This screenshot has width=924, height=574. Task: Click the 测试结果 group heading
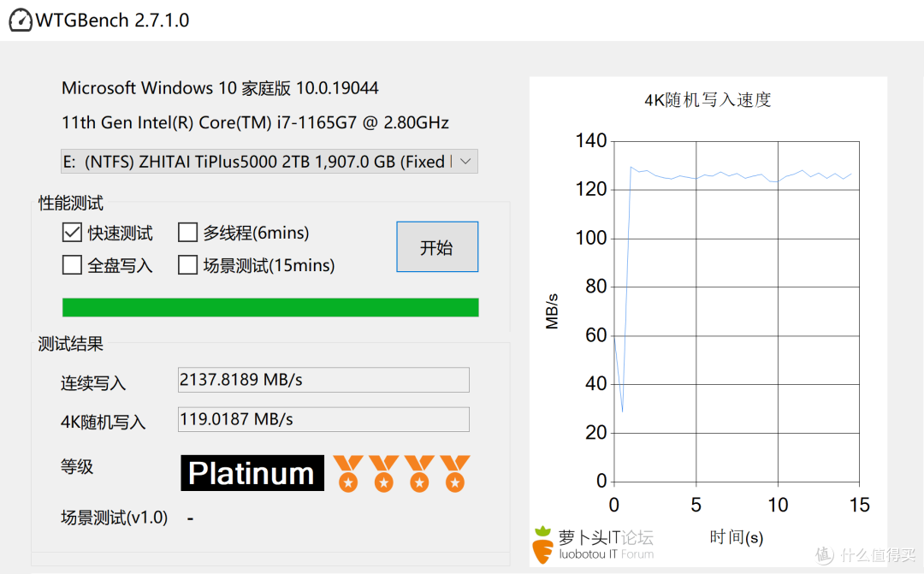click(71, 344)
